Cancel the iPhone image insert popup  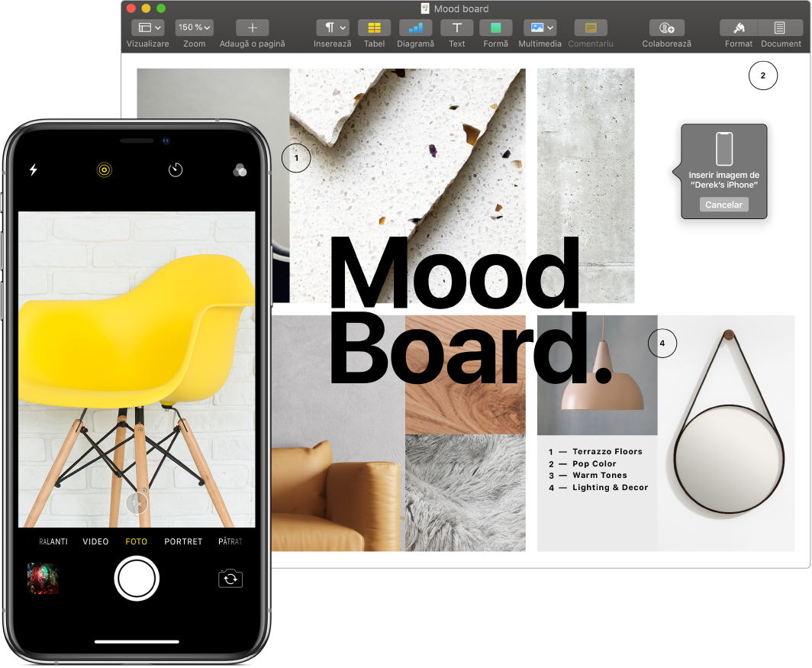tap(724, 205)
